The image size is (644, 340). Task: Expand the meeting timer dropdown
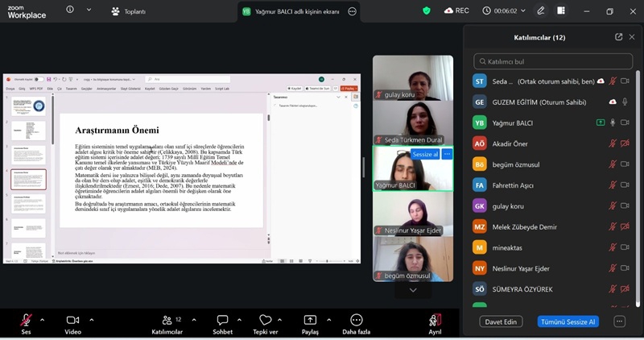pyautogui.click(x=522, y=10)
